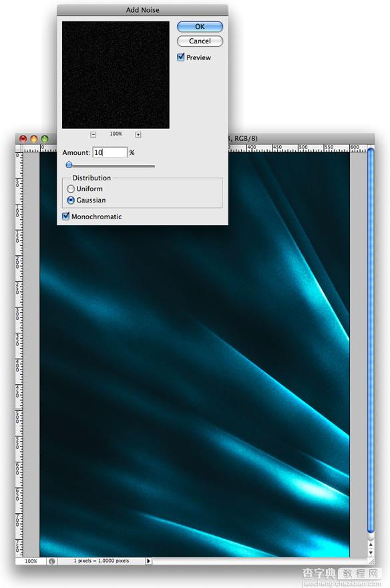
Task: Click the yellow minimize button on document window
Action: pos(33,139)
